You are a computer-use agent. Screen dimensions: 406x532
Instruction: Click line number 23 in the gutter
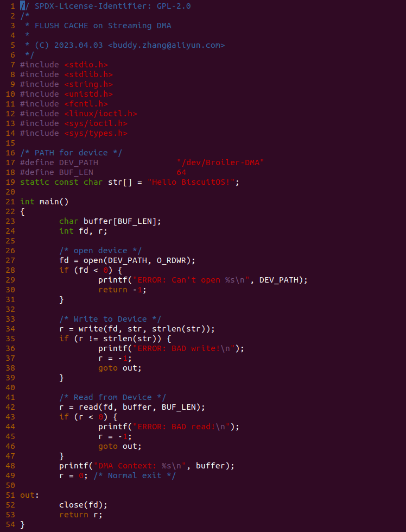[10, 221]
